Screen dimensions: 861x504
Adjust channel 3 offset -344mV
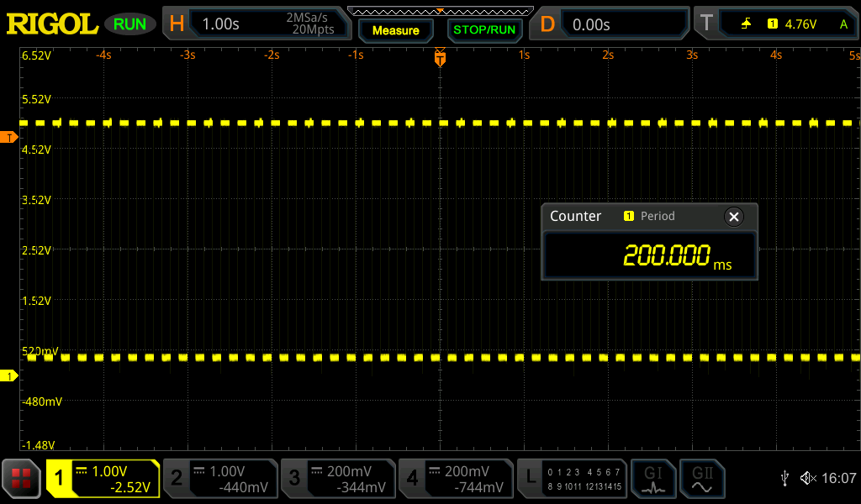click(361, 487)
